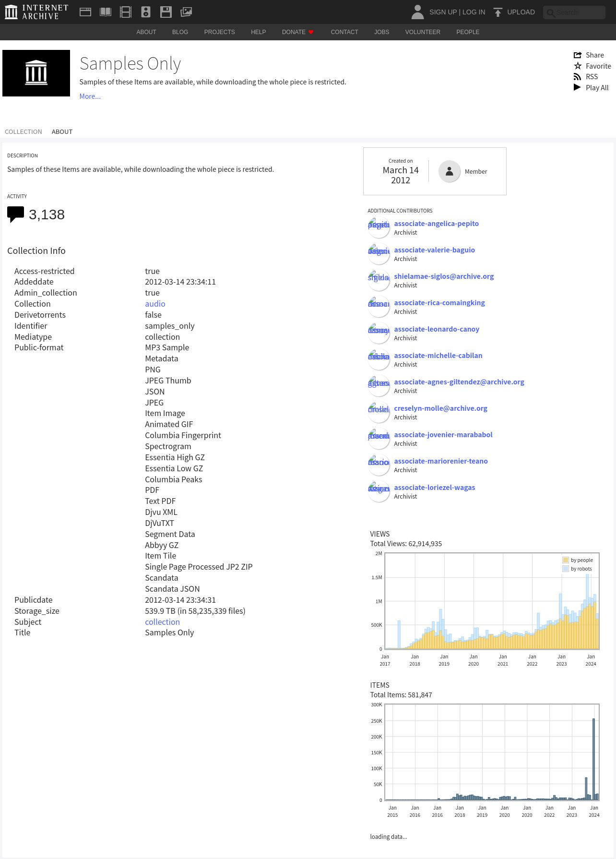The height and width of the screenshot is (859, 616).
Task: Open the JOBS menu item
Action: (x=382, y=32)
